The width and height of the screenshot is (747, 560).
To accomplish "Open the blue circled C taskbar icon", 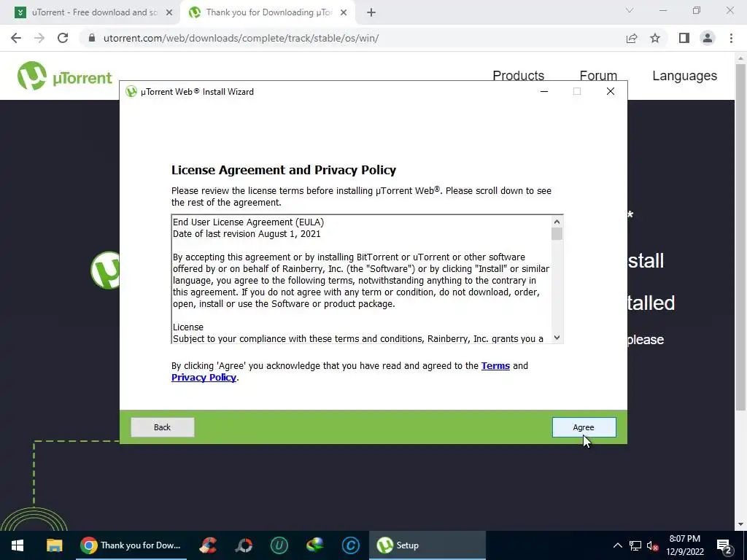I will (351, 545).
